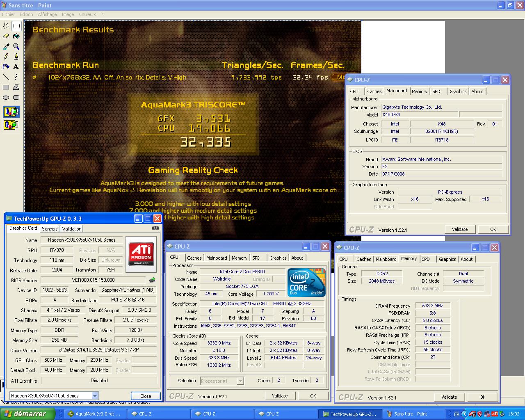Switch to the Validation tab in GPU-Z
Viewport: 525px width, 420px height.
click(x=72, y=229)
